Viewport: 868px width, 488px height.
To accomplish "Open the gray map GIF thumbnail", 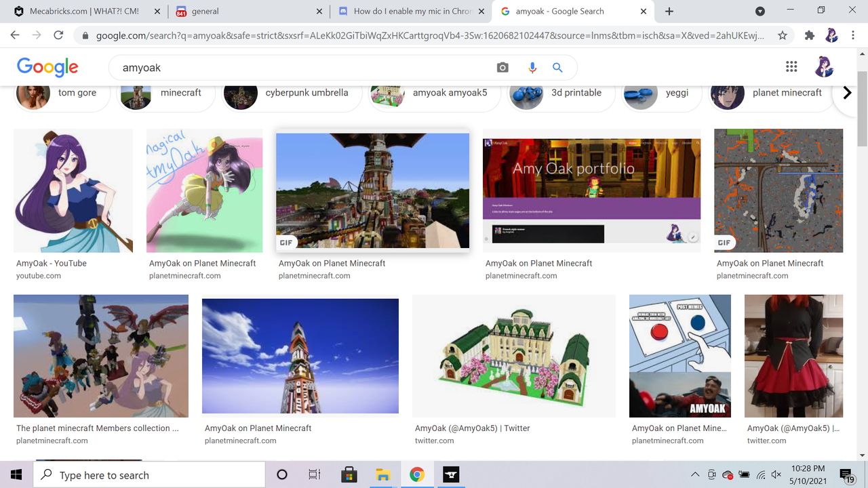I will 778,190.
